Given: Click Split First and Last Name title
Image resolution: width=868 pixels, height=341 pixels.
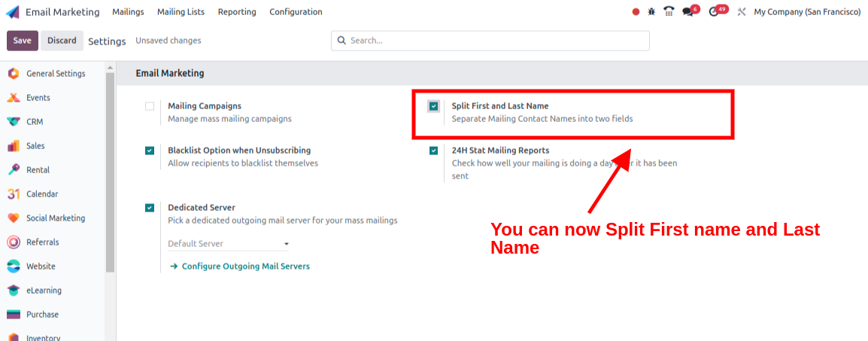Looking at the screenshot, I should 500,105.
